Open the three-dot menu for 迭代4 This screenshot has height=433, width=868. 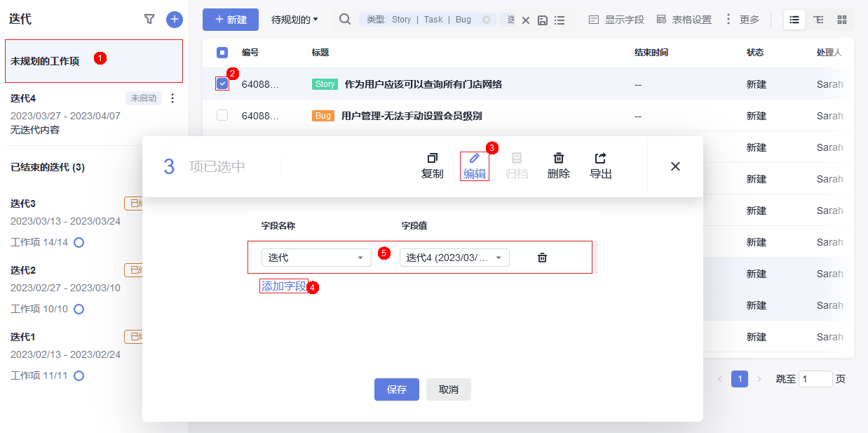(x=172, y=98)
